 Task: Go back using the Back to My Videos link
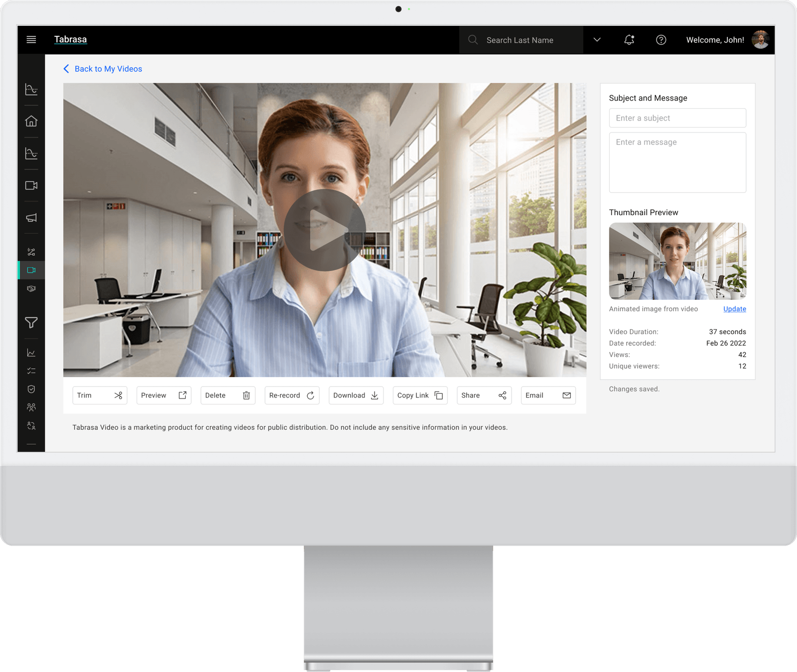pyautogui.click(x=108, y=69)
